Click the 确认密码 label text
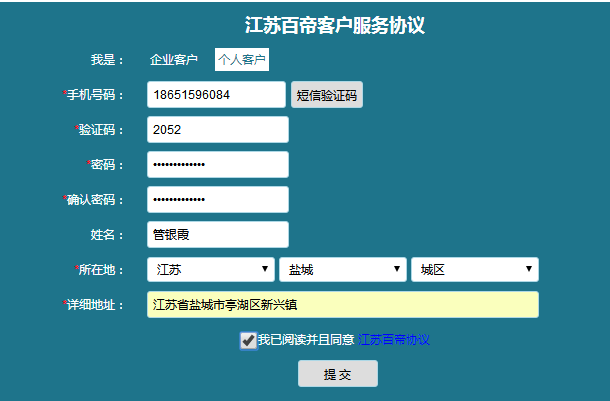 tap(95, 200)
